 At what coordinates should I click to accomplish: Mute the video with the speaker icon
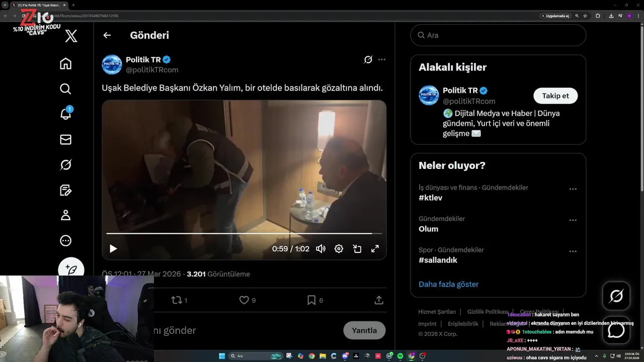coord(320,248)
